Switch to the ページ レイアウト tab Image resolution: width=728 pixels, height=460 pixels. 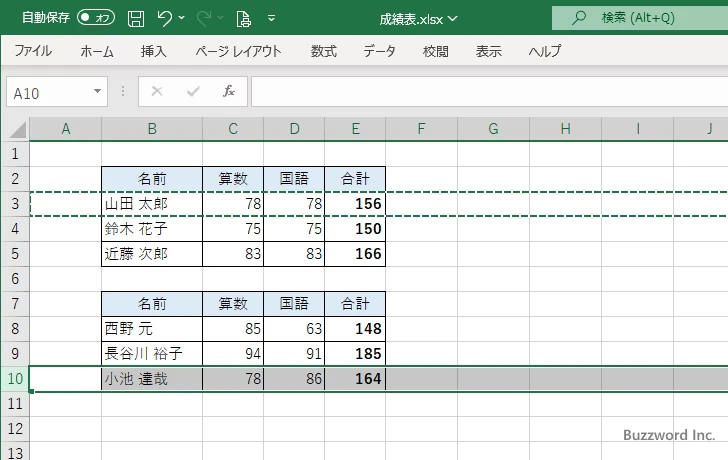tap(239, 51)
